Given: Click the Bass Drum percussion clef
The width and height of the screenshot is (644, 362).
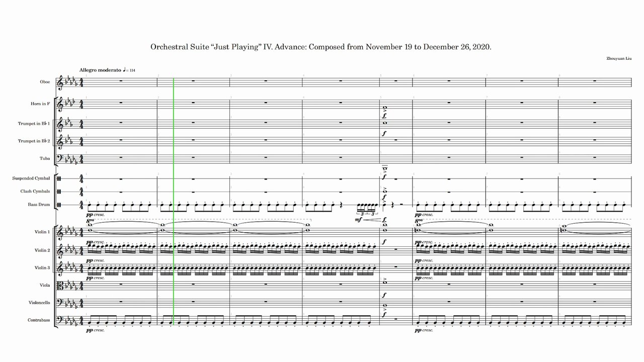Looking at the screenshot, I should [60, 205].
